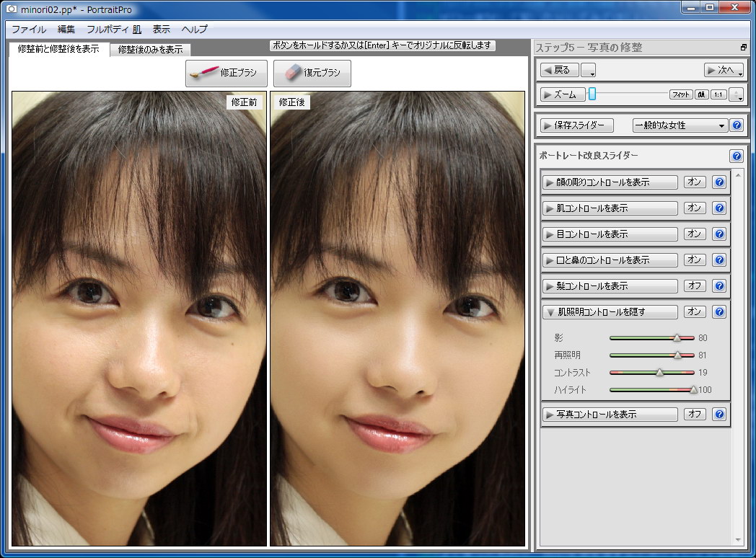Click the 1:1 zoom button
This screenshot has width=756, height=558.
click(x=718, y=95)
